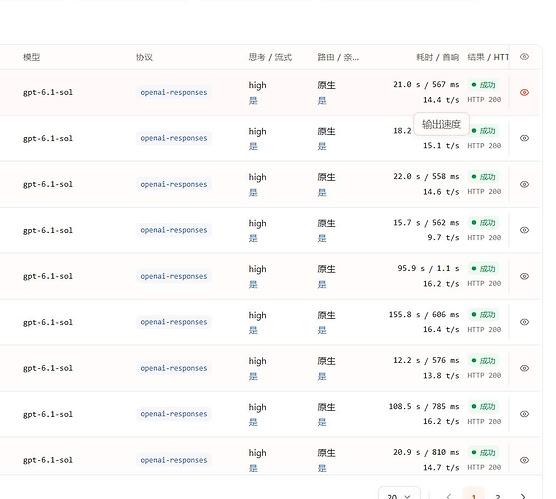This screenshot has height=499, width=556.
Task: Select page 1 in pagination
Action: coord(473,495)
